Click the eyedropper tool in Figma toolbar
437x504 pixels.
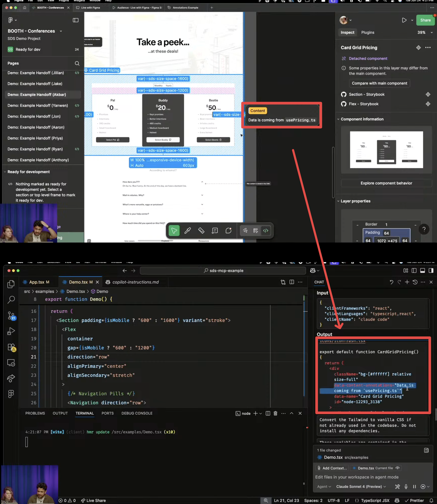pos(188,230)
